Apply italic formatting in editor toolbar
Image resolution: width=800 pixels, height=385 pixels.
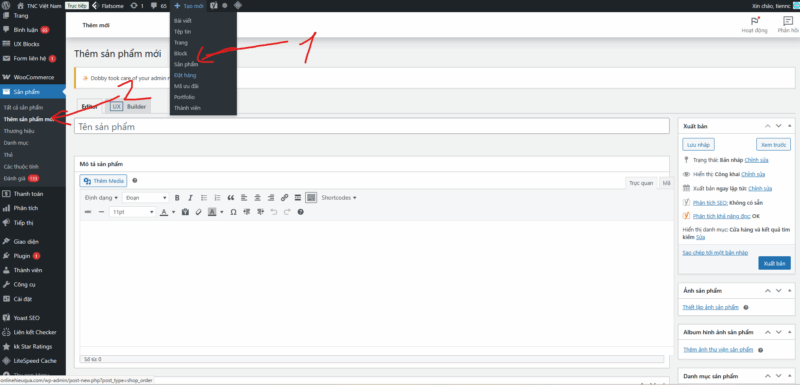click(190, 198)
